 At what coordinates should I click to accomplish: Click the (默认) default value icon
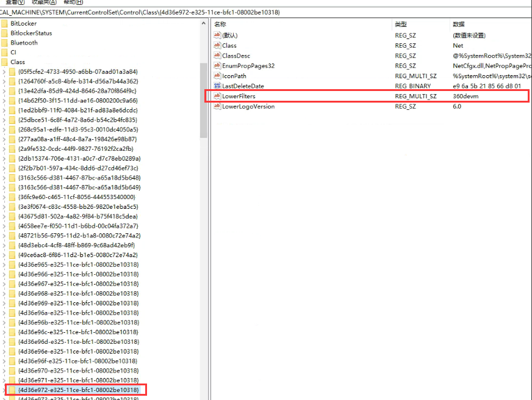point(217,35)
